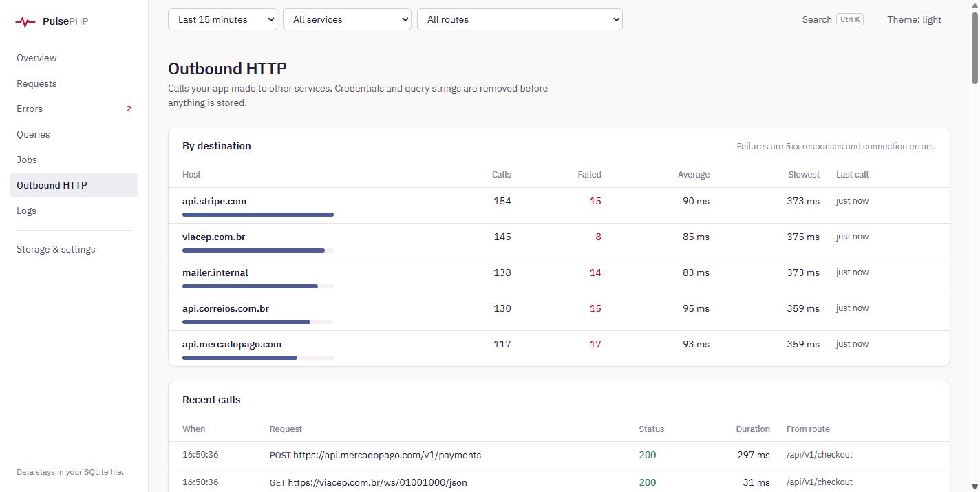Select the api.stripe.com host row
The image size is (980, 492).
559,205
